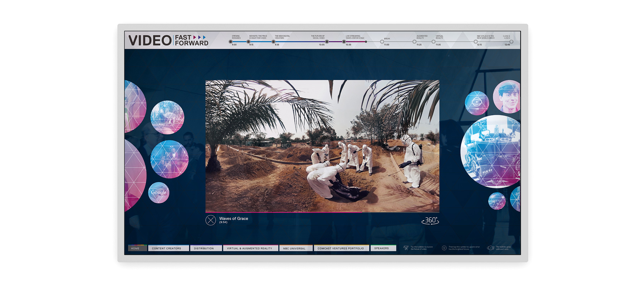
Task: Select Live Streaming 10:30 timeline marker
Action: 344,42
